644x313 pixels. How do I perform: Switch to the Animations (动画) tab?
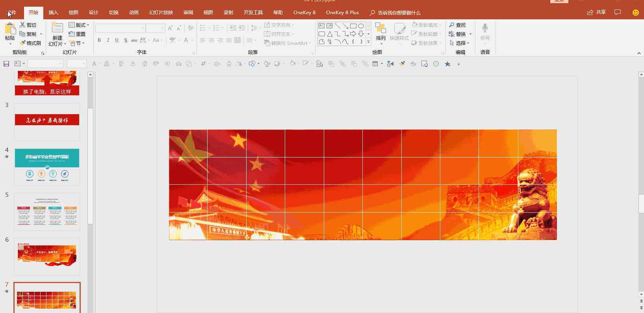(134, 13)
